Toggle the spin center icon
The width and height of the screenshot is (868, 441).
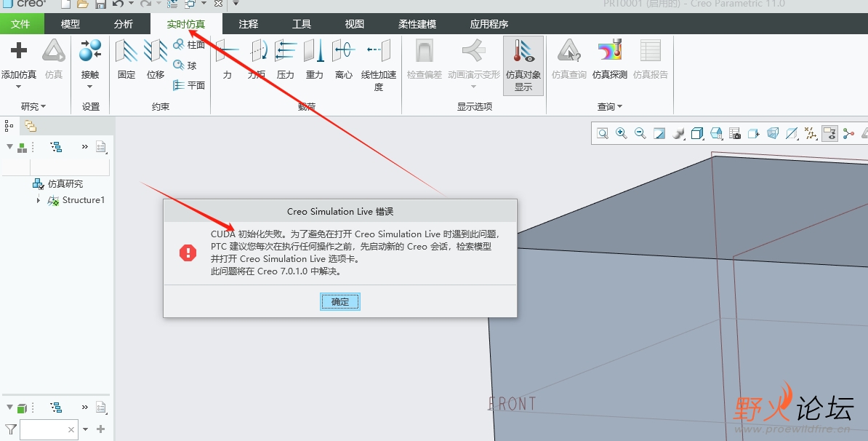click(848, 133)
